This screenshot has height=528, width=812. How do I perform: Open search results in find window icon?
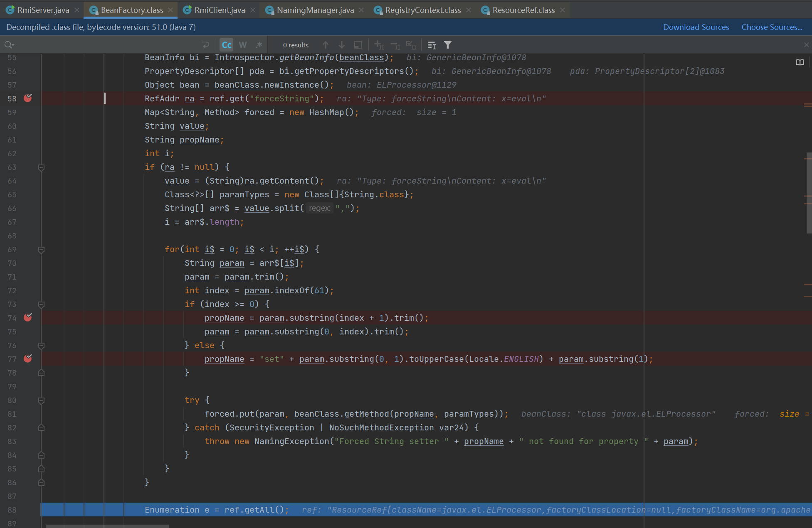point(358,45)
